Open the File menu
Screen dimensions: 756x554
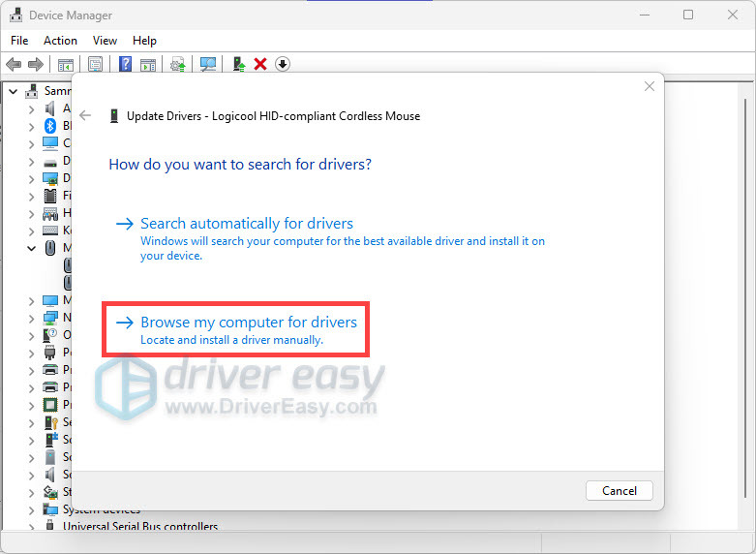[19, 41]
